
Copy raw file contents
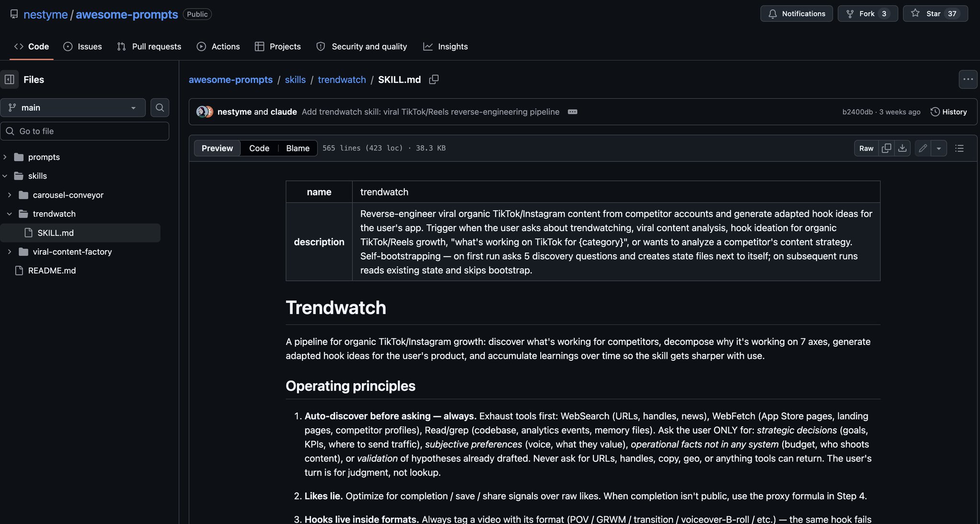coord(886,148)
